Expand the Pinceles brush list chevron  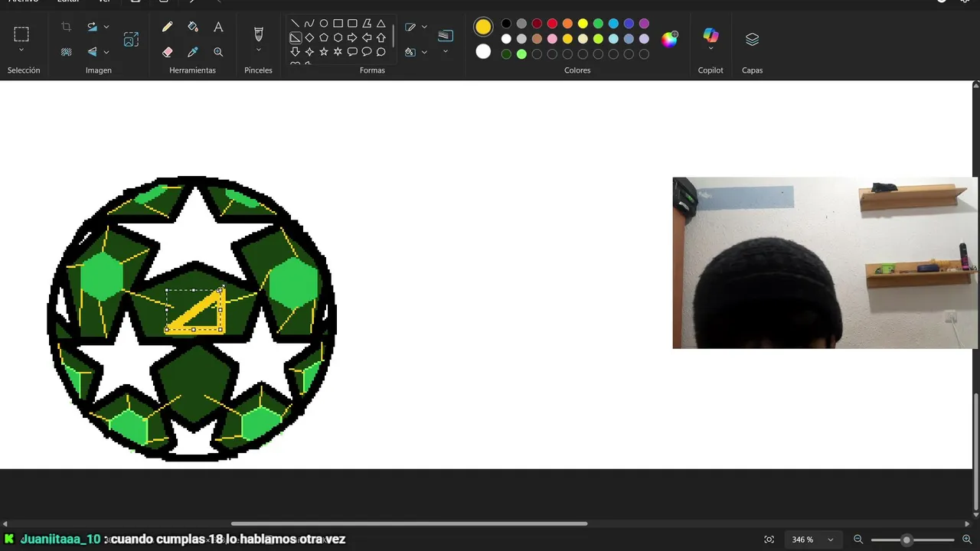[258, 51]
